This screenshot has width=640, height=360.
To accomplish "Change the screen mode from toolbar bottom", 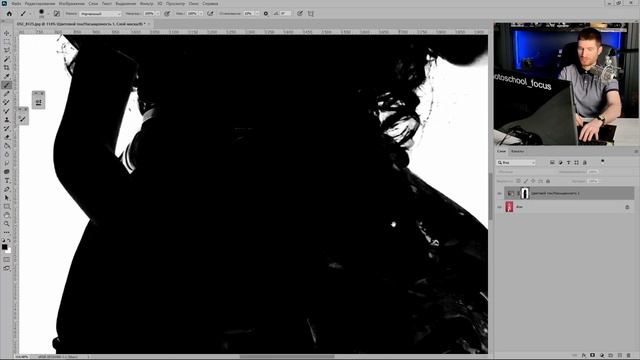I will coord(7,268).
